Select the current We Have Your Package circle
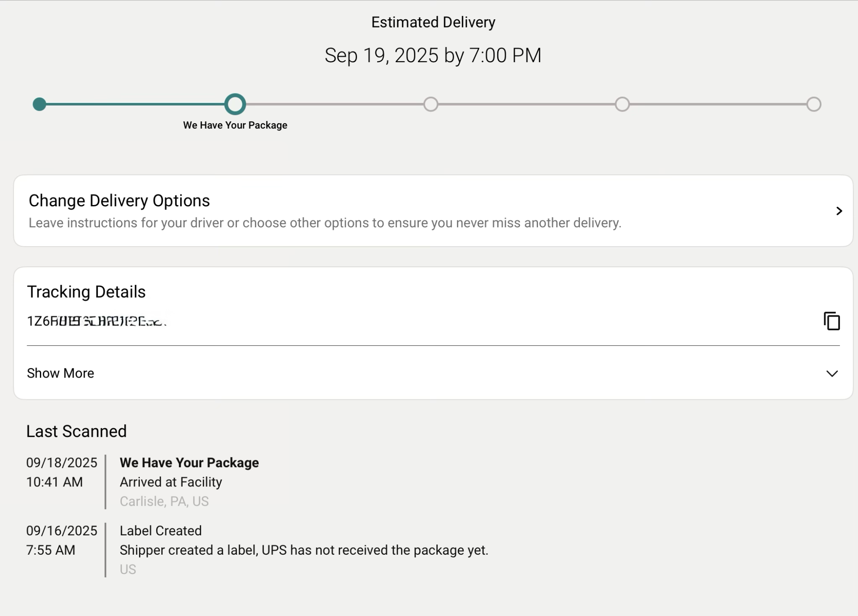Viewport: 858px width, 616px height. [235, 104]
